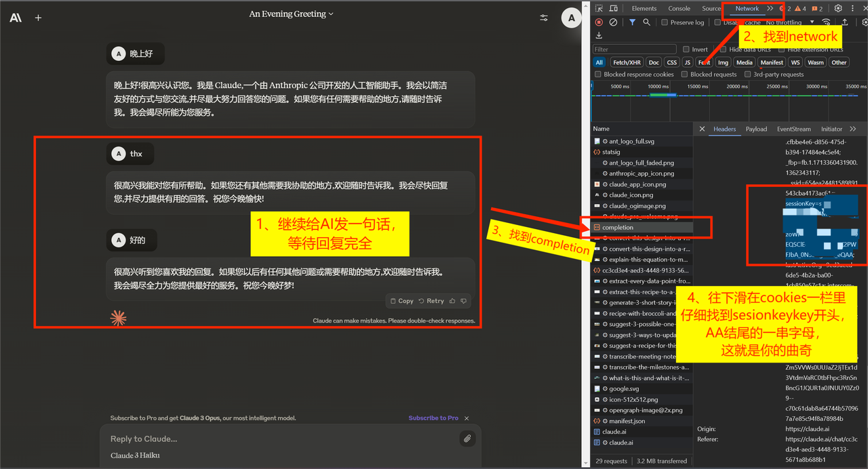Open network search magnifier

click(x=646, y=22)
